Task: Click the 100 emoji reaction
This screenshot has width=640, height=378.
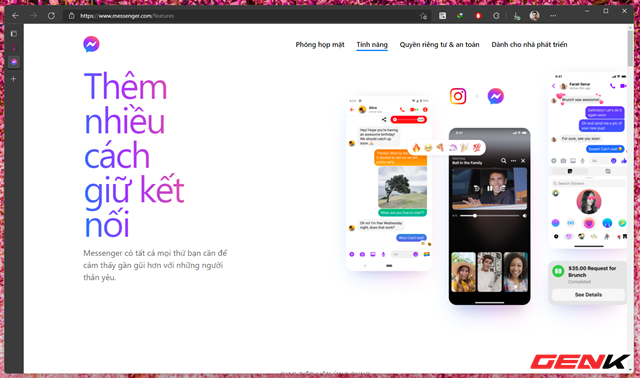Action: [x=476, y=148]
